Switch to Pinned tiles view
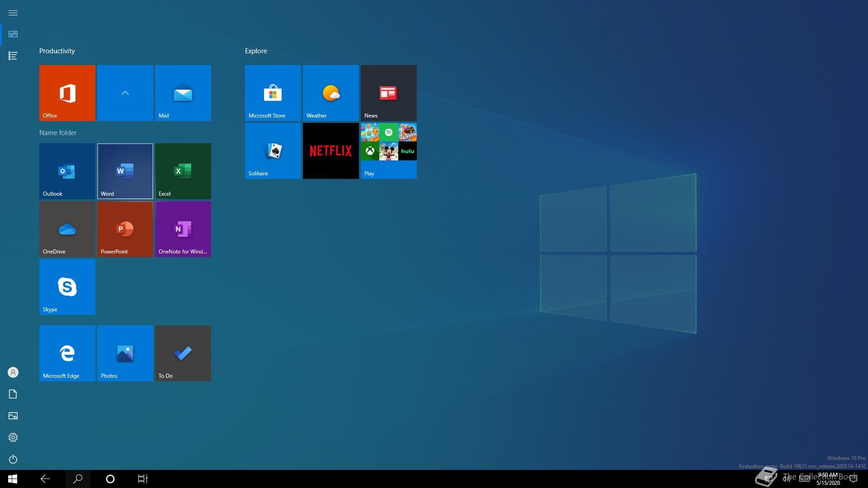This screenshot has width=868, height=488. pyautogui.click(x=13, y=34)
